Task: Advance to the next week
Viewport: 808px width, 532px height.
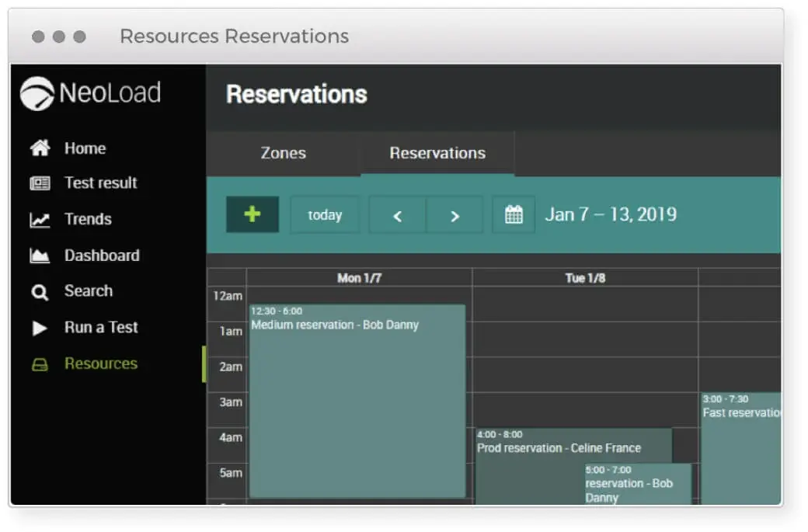Action: pos(454,216)
